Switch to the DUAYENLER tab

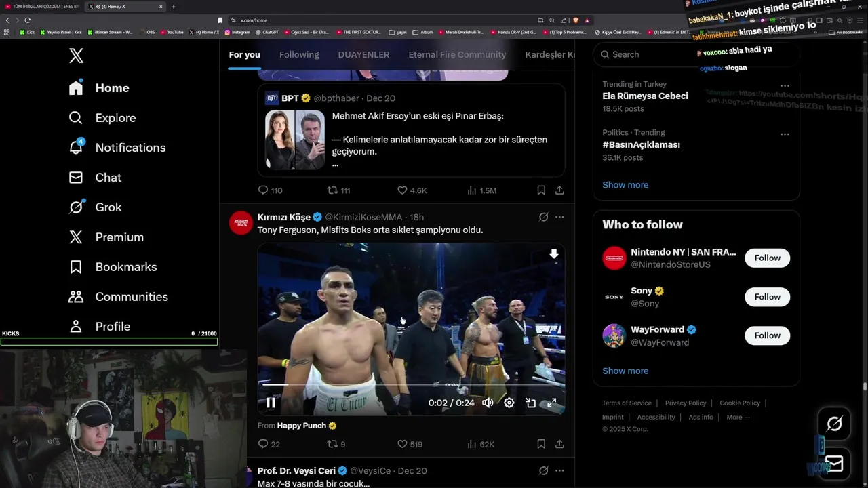tap(363, 54)
